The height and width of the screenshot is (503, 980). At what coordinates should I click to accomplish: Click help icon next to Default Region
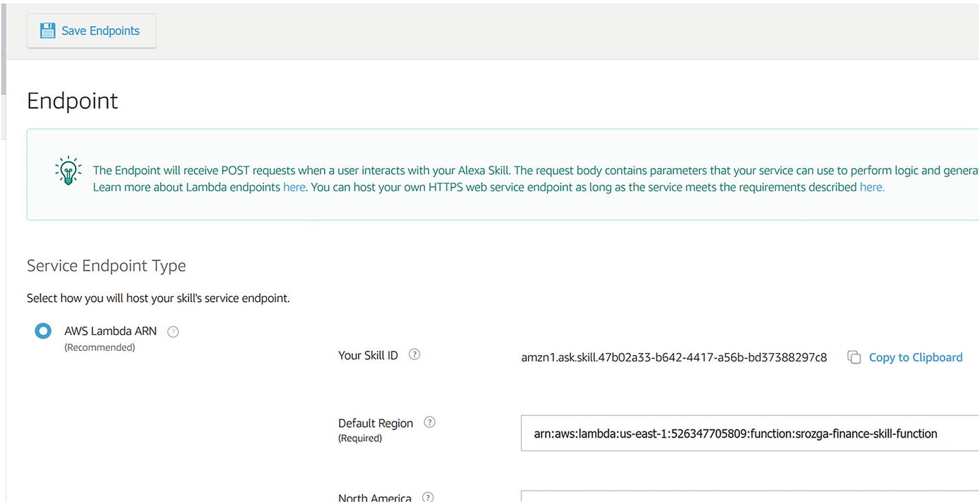click(x=430, y=422)
